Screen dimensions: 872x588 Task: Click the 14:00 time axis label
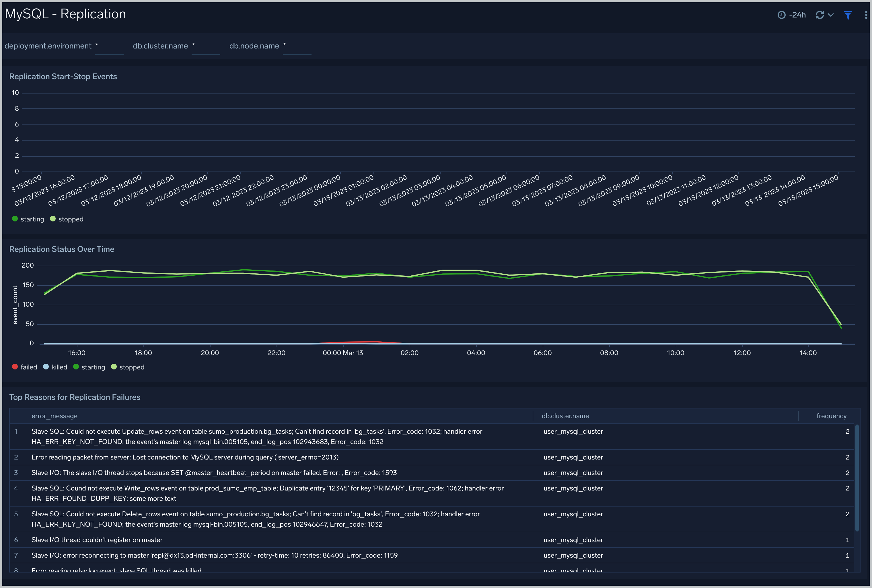(808, 353)
